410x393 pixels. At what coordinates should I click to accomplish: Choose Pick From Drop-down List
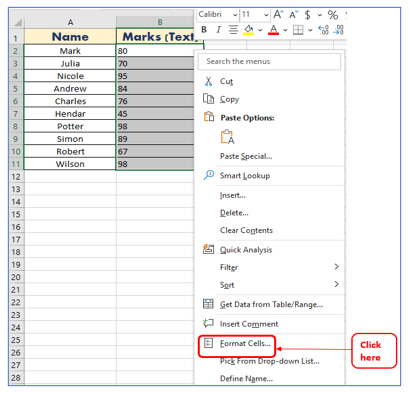tap(269, 361)
